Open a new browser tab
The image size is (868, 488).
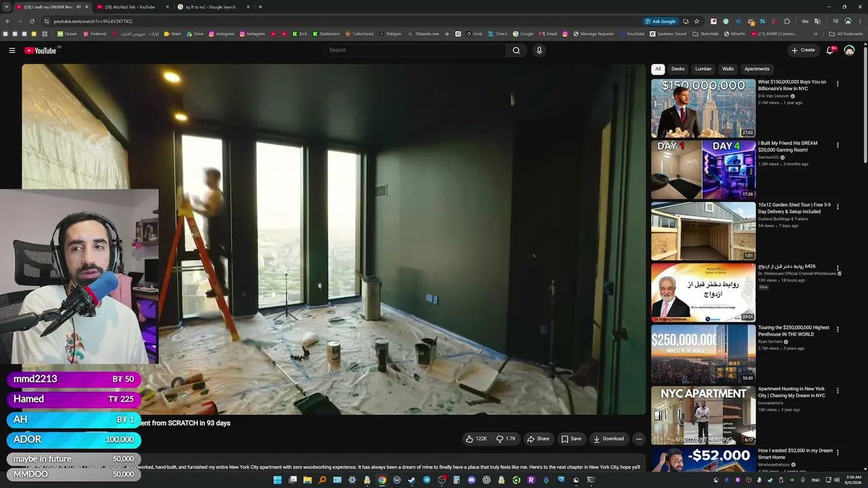260,7
